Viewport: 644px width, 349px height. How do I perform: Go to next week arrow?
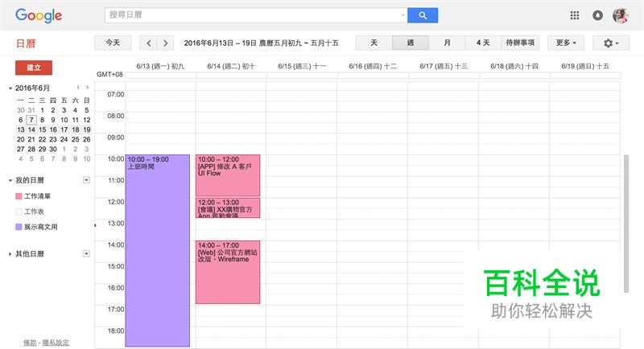[165, 43]
